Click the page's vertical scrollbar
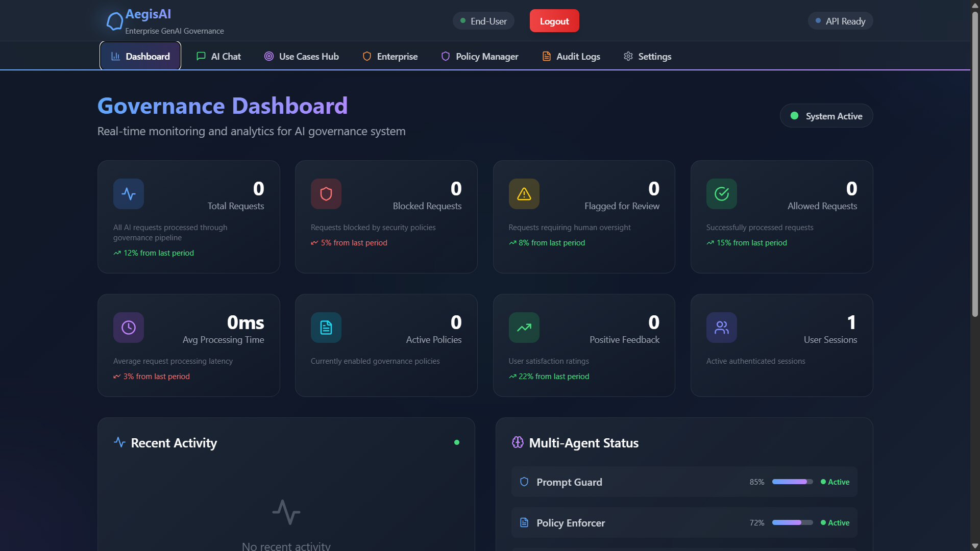The height and width of the screenshot is (551, 980). coord(975,163)
